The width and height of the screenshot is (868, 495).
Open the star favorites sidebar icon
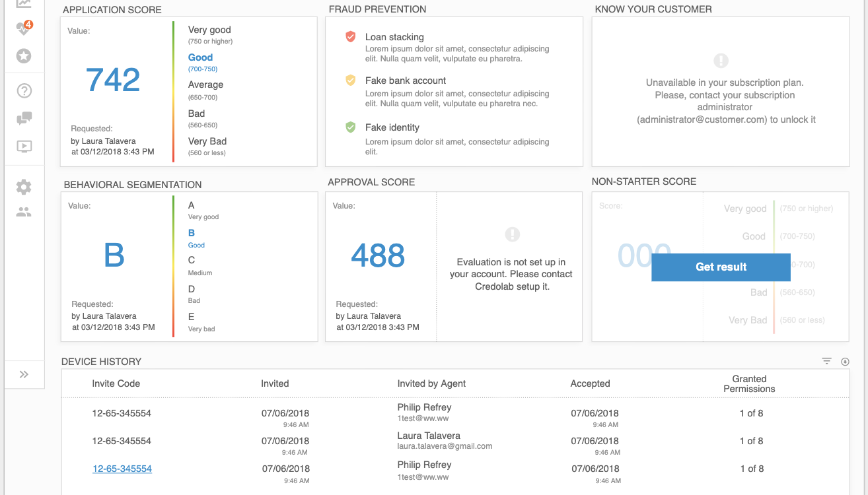(x=24, y=56)
